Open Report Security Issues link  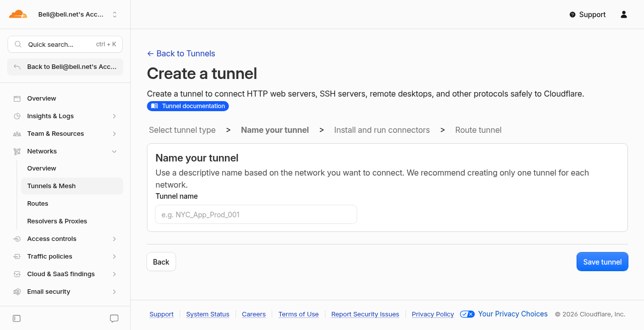tap(365, 314)
